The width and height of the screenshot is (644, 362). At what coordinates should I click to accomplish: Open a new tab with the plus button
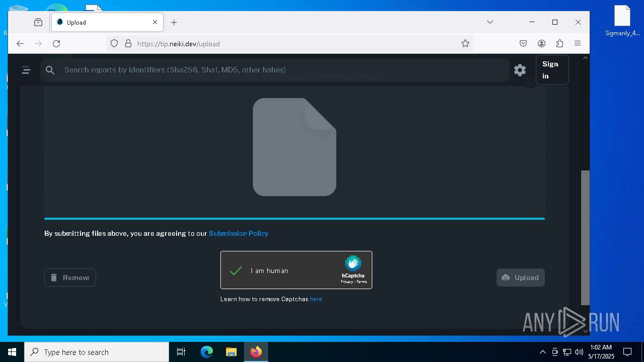pos(174,22)
